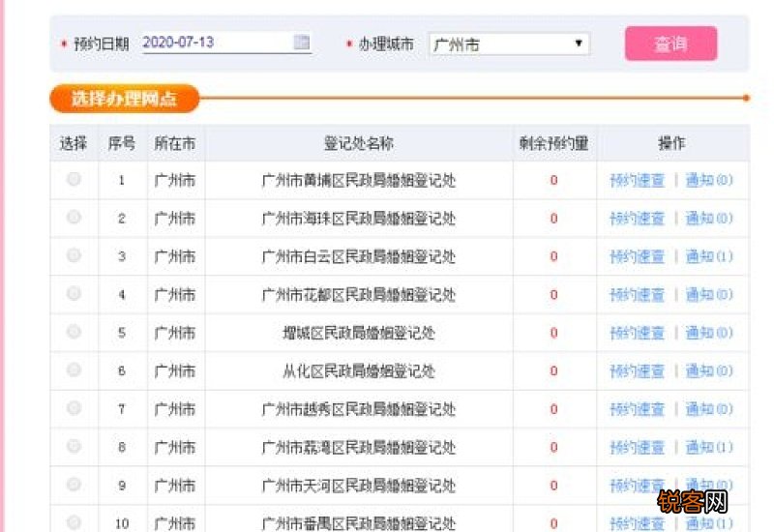The image size is (774, 532).
Task: Click 广州市越秀区民政局婚姻登记处 name cell
Action: tap(359, 409)
